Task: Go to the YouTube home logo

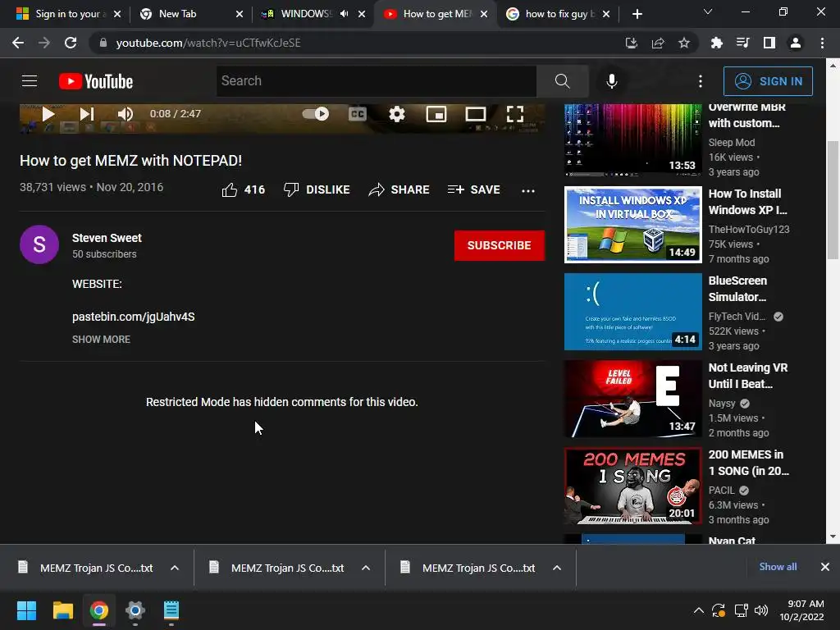Action: point(96,81)
